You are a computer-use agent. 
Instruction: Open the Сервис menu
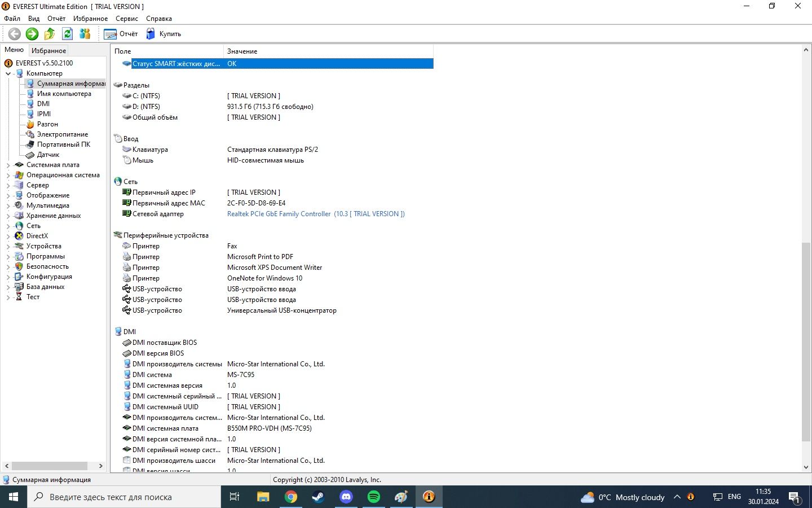point(127,19)
